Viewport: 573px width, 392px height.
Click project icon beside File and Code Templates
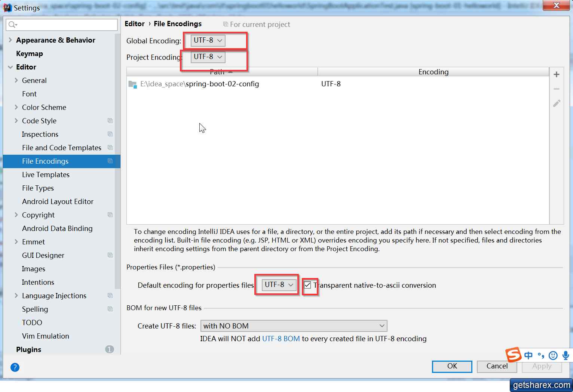(110, 148)
